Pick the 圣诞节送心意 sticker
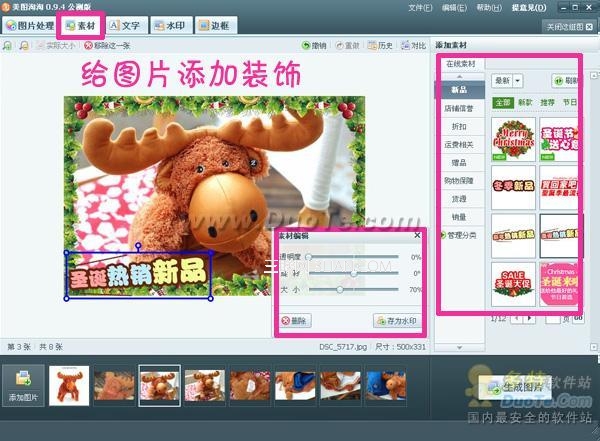The image size is (600, 441). coord(559,139)
